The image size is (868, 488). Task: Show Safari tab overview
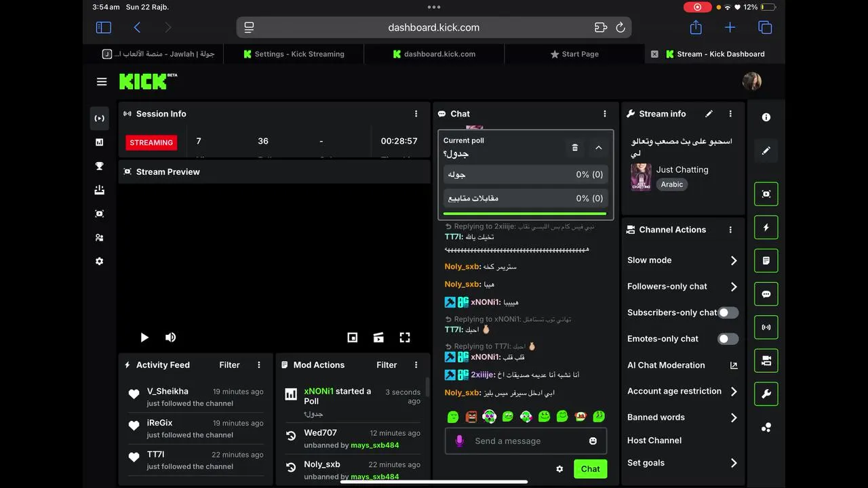765,28
